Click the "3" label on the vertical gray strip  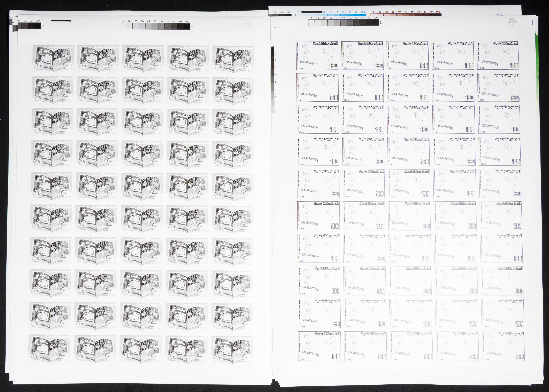(275, 104)
